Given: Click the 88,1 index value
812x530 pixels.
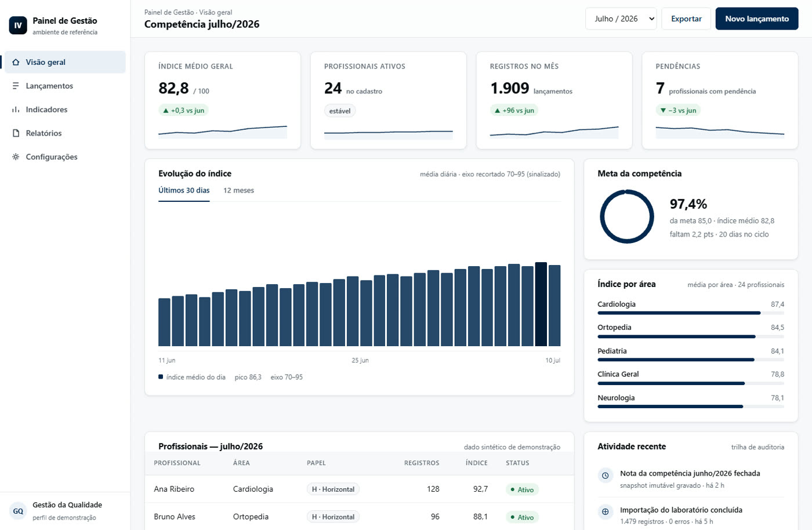Looking at the screenshot, I should pos(480,517).
